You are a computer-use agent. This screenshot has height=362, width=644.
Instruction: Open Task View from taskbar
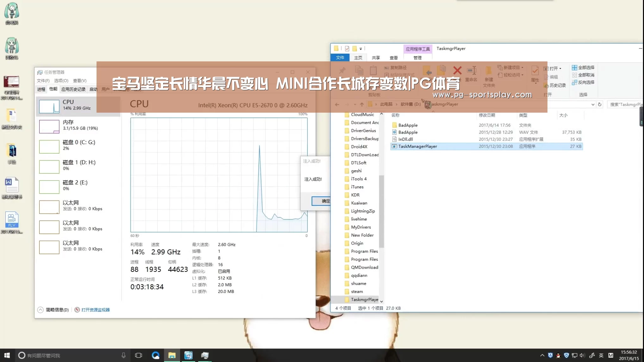pyautogui.click(x=138, y=355)
